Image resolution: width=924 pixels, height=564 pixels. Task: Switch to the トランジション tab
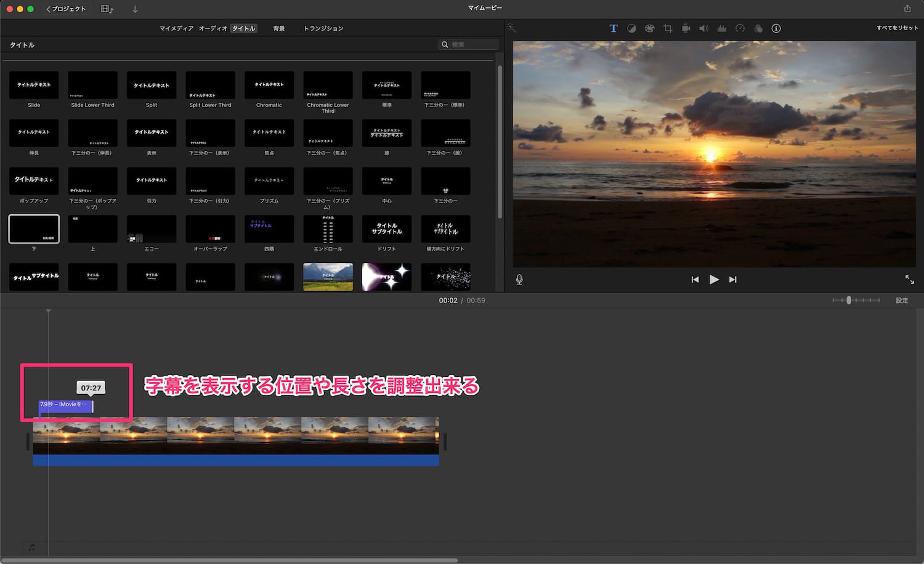[323, 28]
